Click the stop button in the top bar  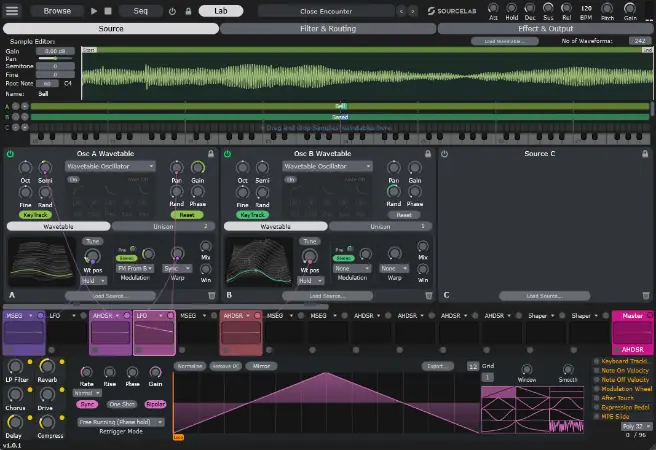pyautogui.click(x=107, y=11)
